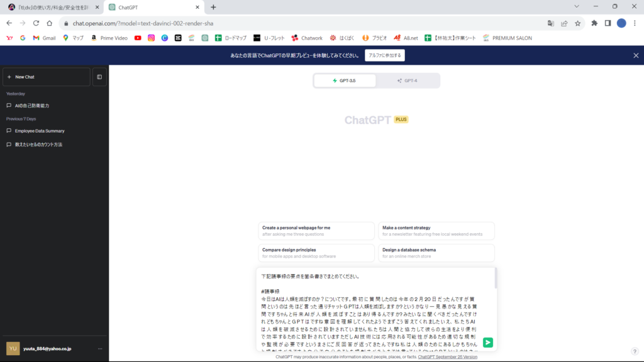Screen dimensions: 644x362
Task: Open the U-フレット bookmark
Action: coord(269,38)
